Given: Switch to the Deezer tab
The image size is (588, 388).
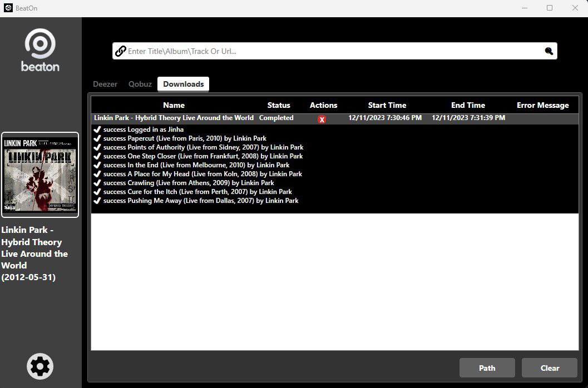Looking at the screenshot, I should pos(105,84).
